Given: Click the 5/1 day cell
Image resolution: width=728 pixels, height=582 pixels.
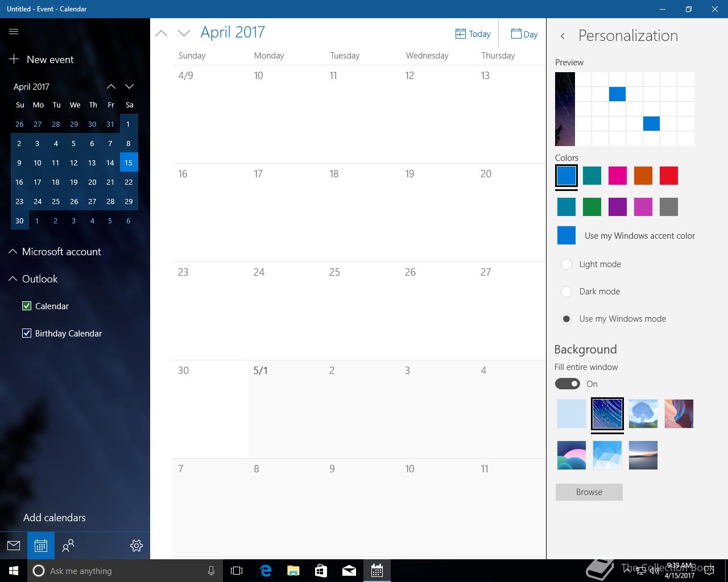Looking at the screenshot, I should pos(286,409).
